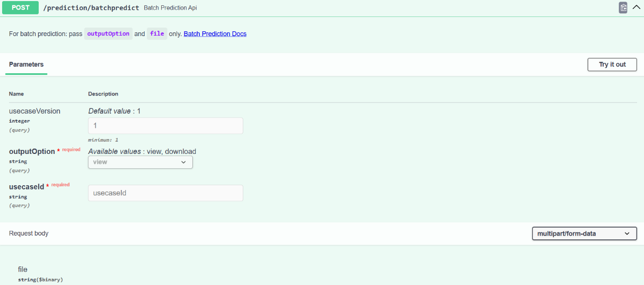Click the file code tag in description
Viewport: 644px width, 285px height.
click(x=157, y=33)
